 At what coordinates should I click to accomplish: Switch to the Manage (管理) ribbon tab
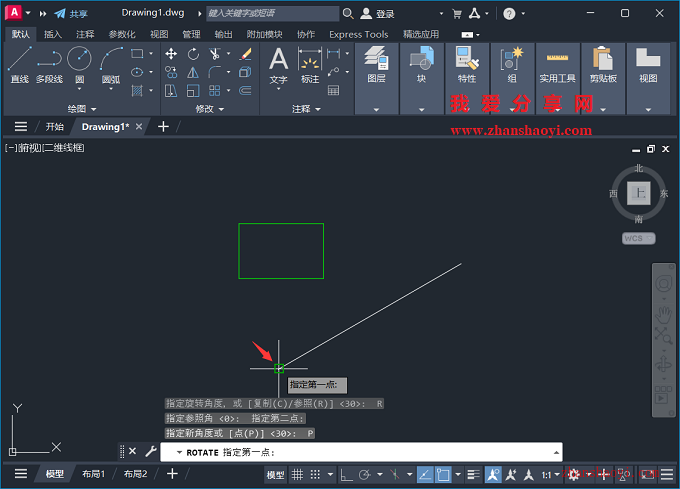pyautogui.click(x=191, y=34)
